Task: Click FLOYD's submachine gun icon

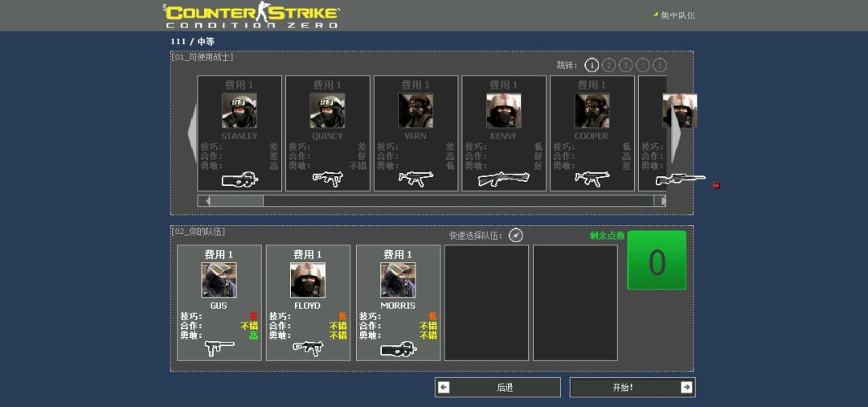Action: click(x=309, y=347)
